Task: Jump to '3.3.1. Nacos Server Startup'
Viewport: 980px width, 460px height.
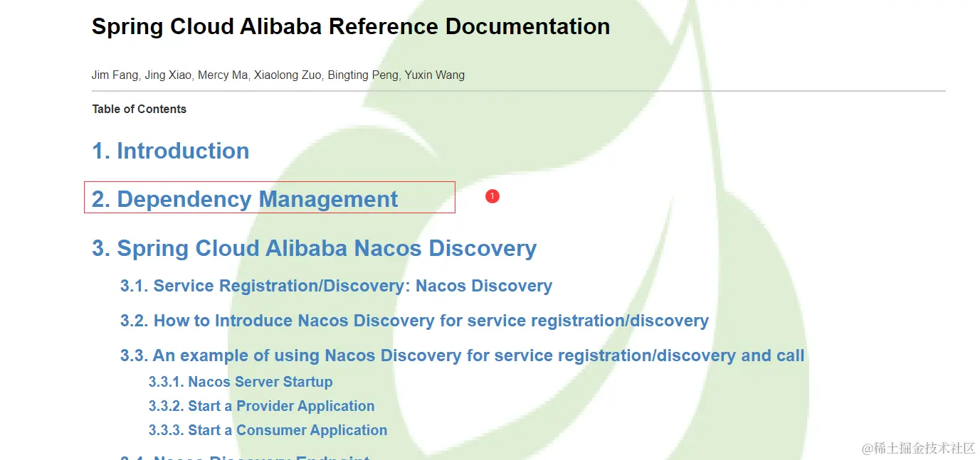Action: point(241,382)
